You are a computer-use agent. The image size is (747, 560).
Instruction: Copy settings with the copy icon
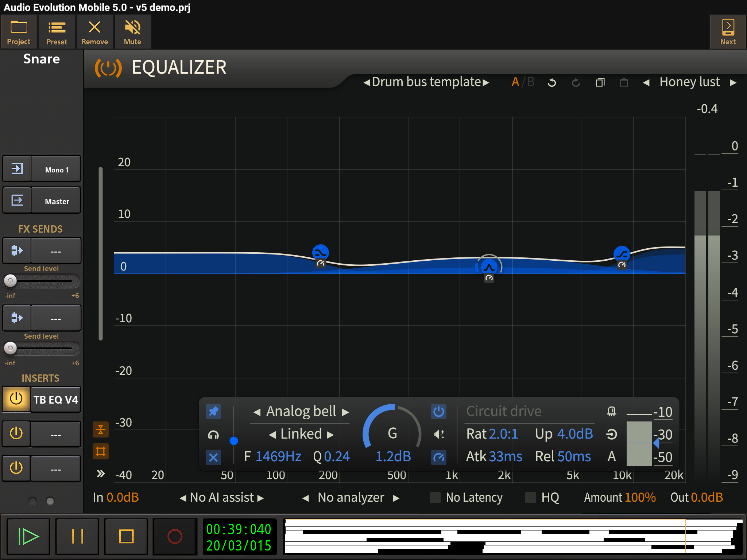tap(600, 82)
